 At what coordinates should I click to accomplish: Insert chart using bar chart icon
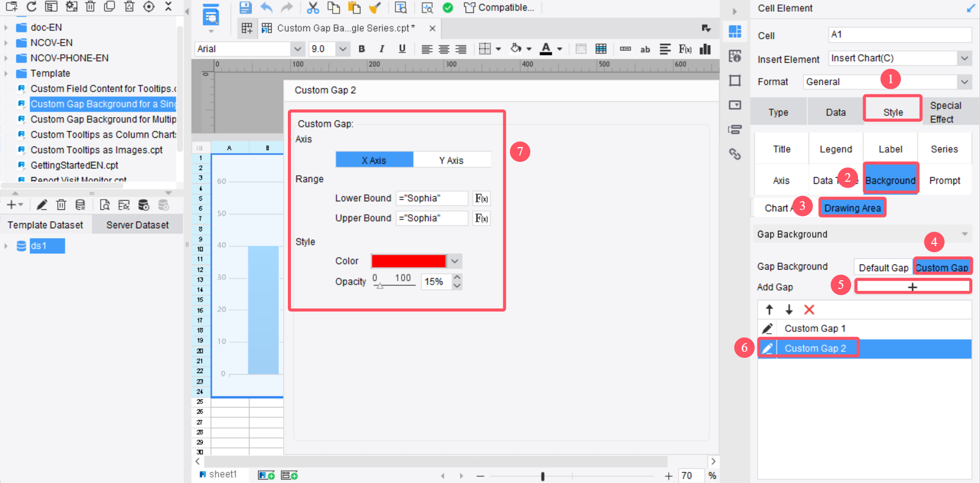point(705,49)
